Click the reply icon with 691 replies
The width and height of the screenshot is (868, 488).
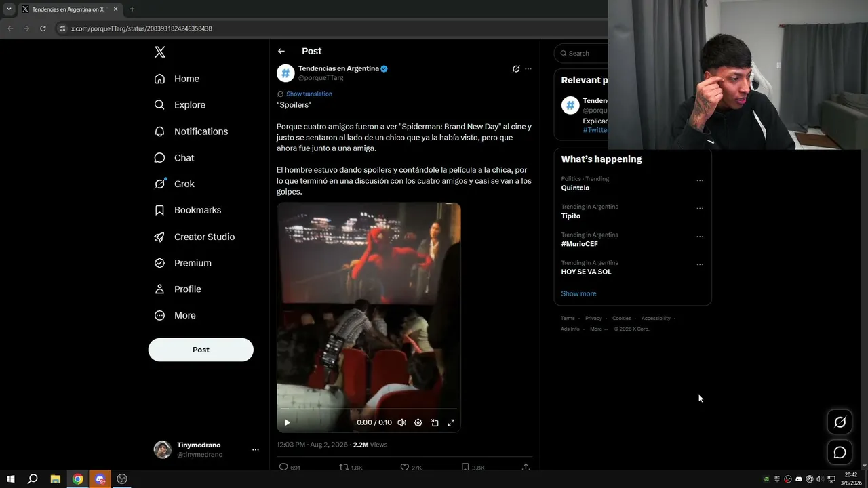[284, 467]
